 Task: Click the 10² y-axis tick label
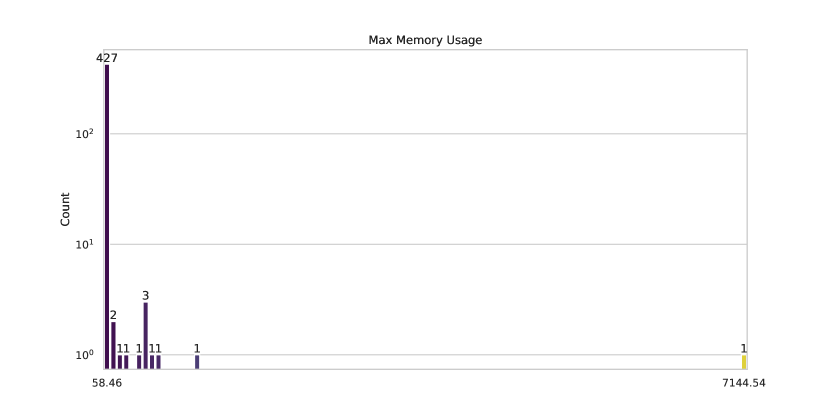[x=83, y=133]
